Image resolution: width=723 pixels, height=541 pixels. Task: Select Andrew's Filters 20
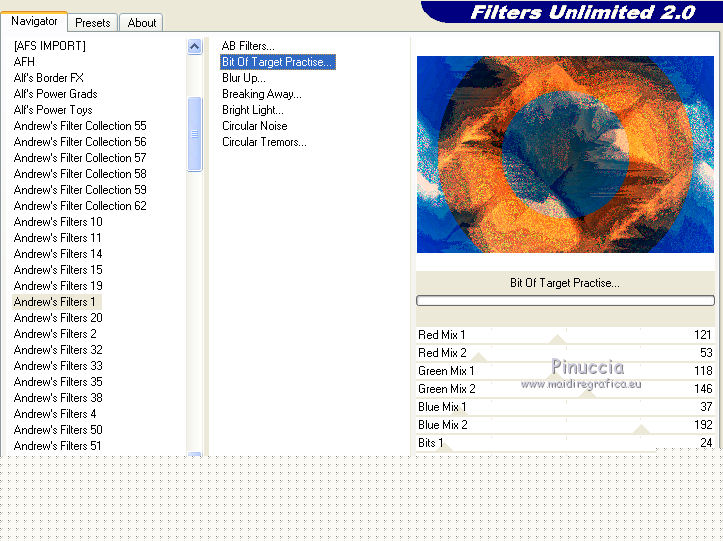click(x=58, y=318)
